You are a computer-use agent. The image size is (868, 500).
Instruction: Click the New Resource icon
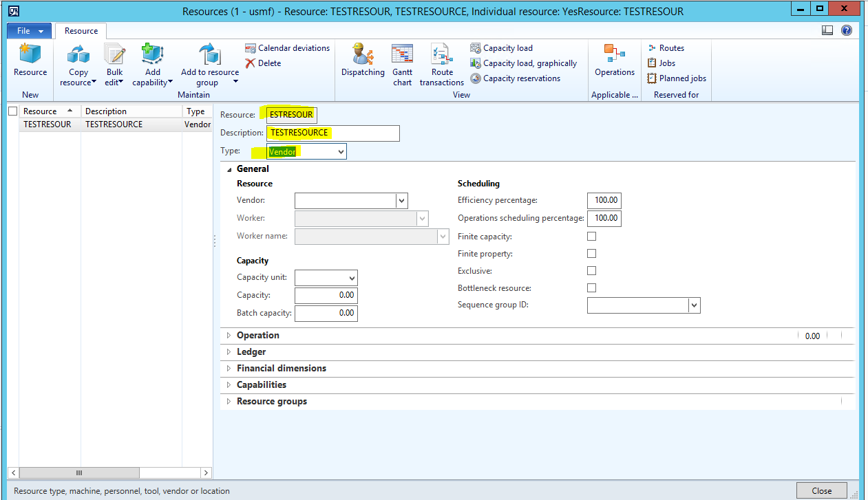pyautogui.click(x=30, y=55)
